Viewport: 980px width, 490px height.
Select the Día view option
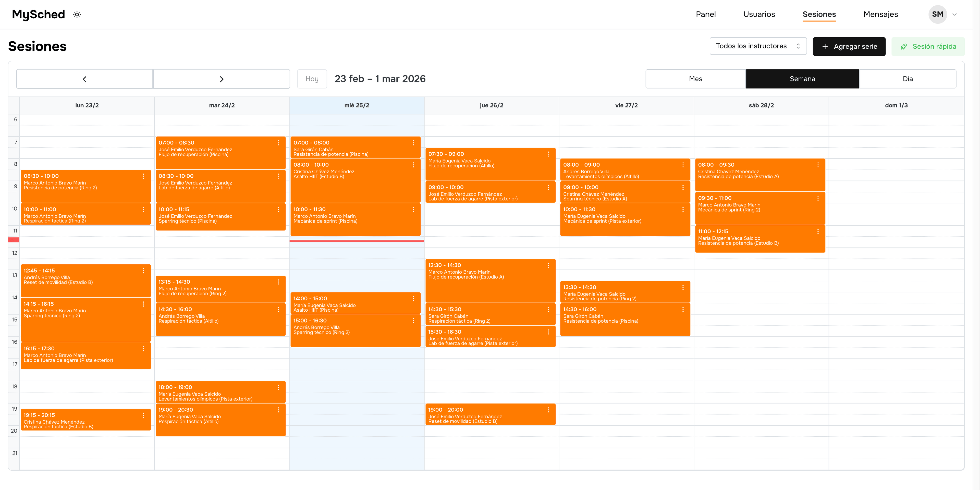coord(908,79)
